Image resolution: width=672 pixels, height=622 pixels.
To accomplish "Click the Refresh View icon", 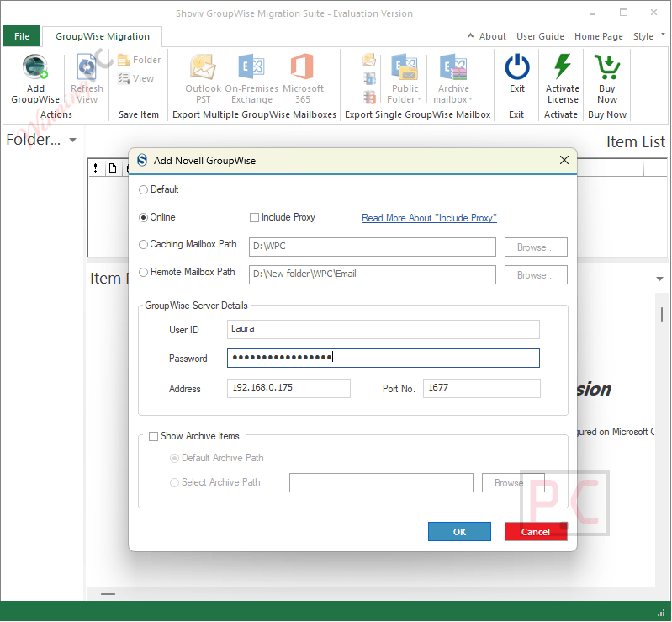I will point(87,66).
